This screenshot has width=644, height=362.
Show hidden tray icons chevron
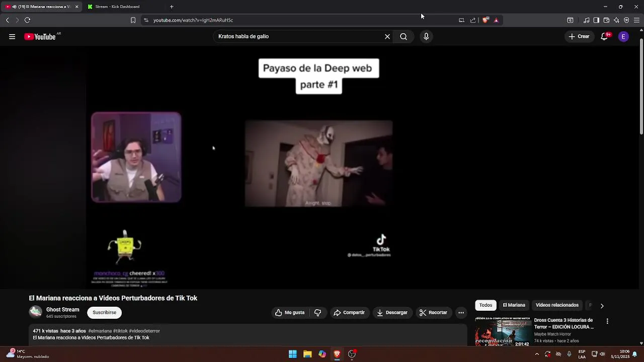537,354
